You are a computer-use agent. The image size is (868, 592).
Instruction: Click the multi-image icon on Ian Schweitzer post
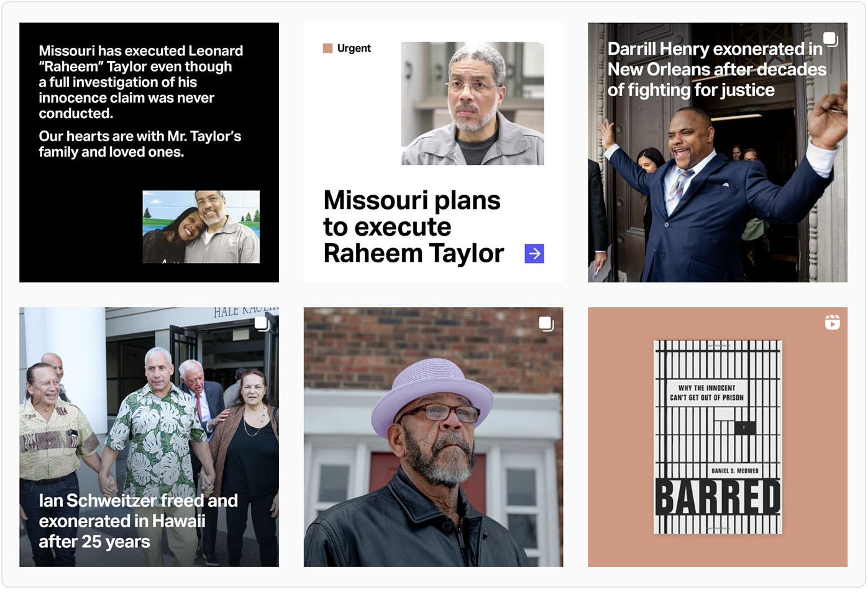click(x=262, y=324)
